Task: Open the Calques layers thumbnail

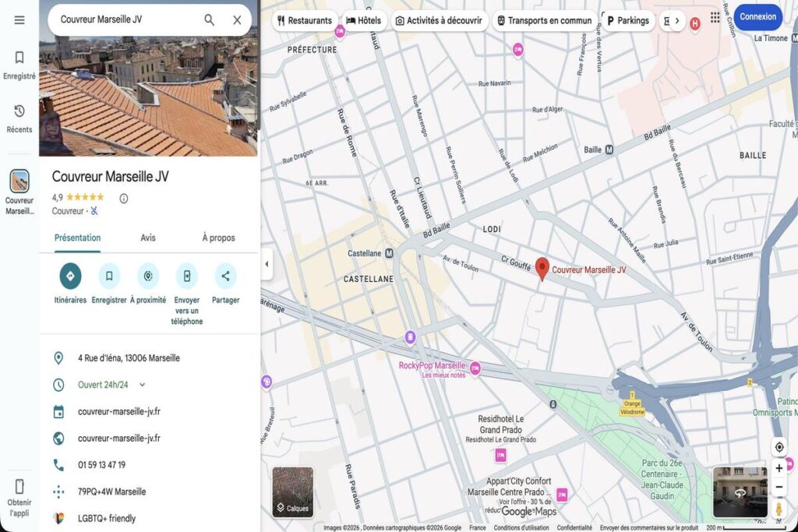Action: [x=293, y=491]
